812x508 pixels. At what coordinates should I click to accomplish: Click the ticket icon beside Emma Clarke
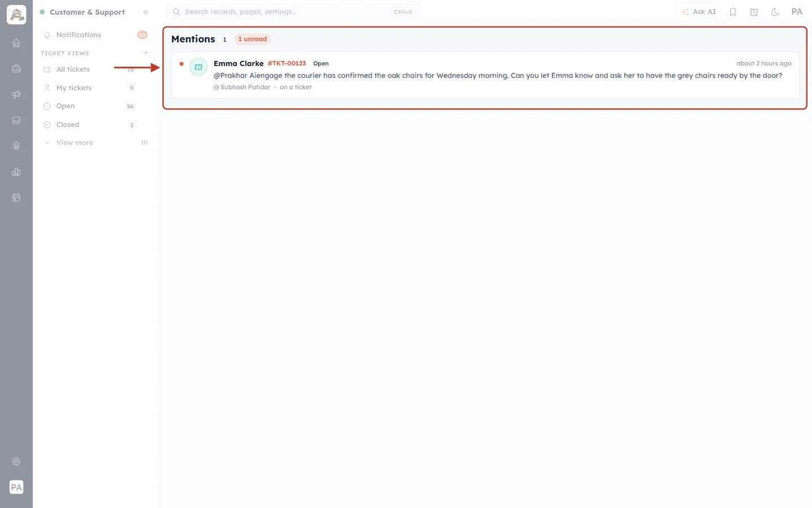point(198,67)
